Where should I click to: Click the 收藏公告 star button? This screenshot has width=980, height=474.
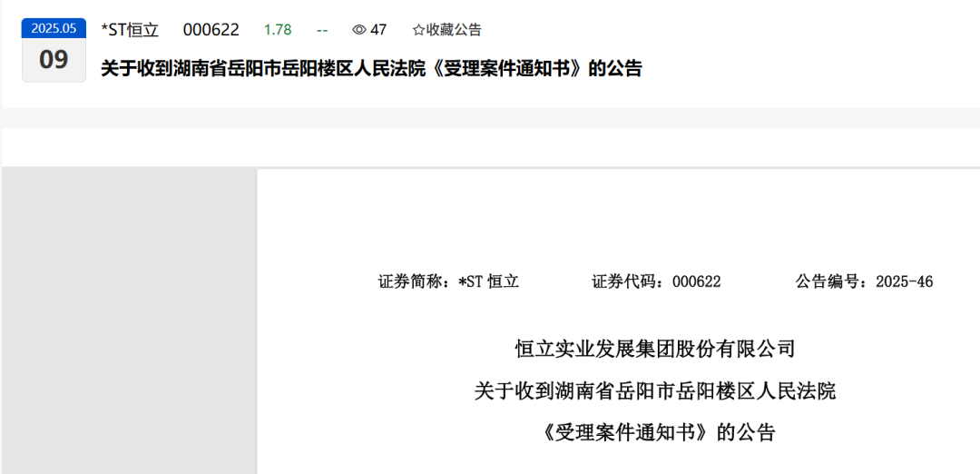pos(446,29)
